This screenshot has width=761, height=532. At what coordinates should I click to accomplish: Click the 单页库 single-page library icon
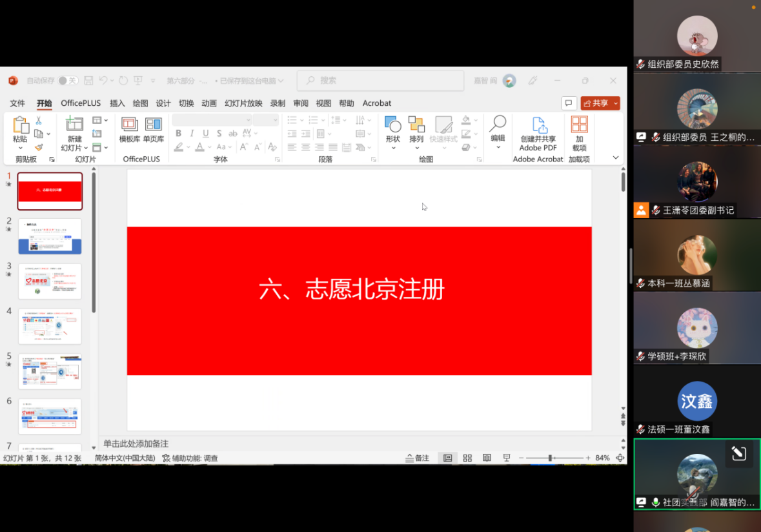[x=153, y=125]
